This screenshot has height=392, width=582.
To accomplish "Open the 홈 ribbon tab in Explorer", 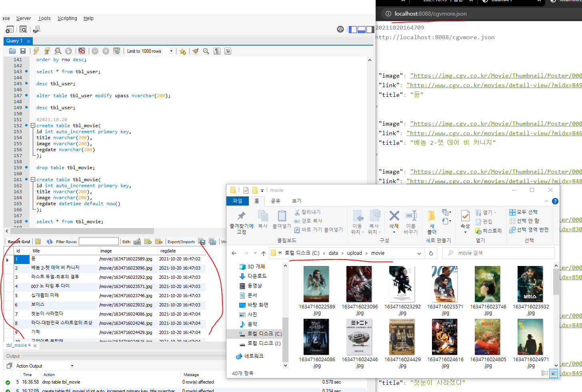I will [257, 201].
